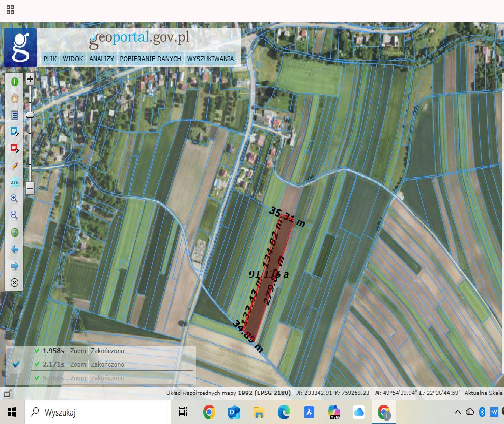This screenshot has width=504, height=424.
Task: Click the zoom slider handle
Action: click(x=30, y=115)
